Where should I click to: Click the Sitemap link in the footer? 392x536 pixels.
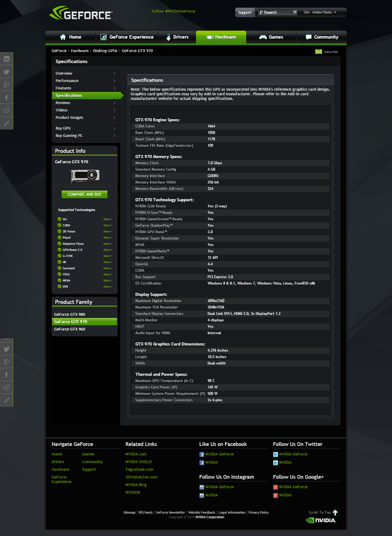[x=129, y=512]
